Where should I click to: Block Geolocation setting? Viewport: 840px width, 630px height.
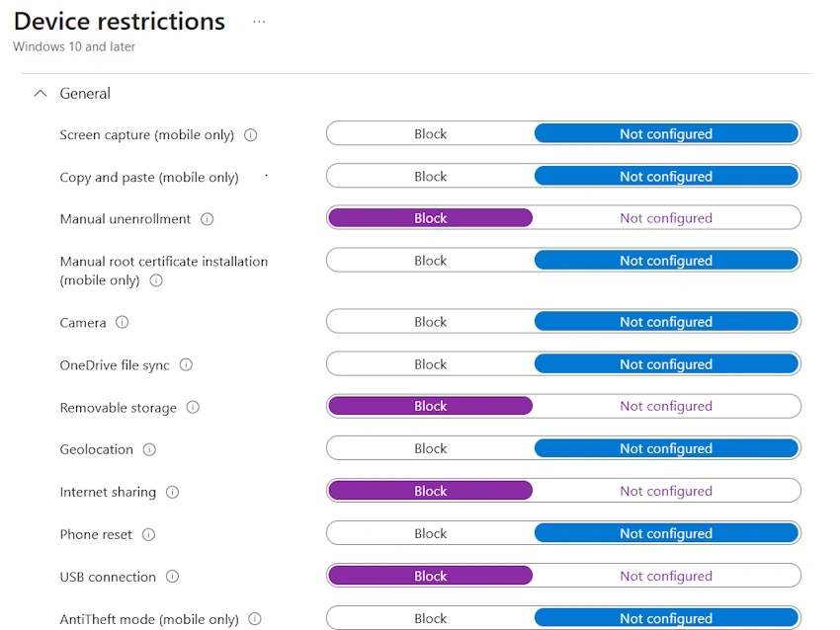pyautogui.click(x=430, y=448)
